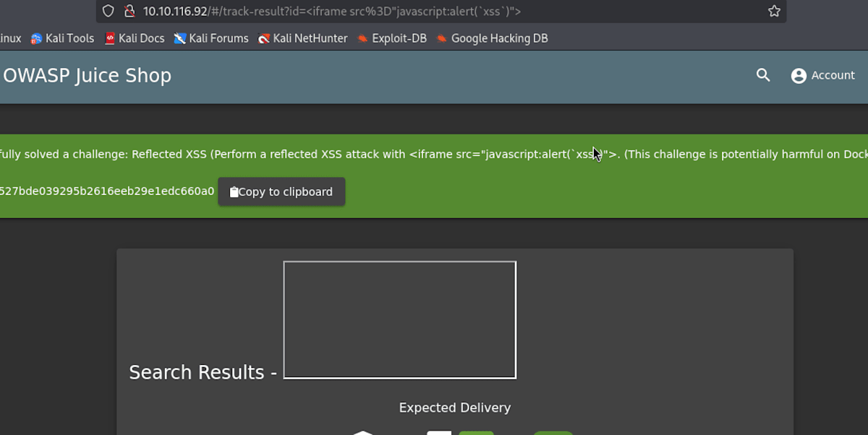Click the Search Results heading

click(x=203, y=372)
